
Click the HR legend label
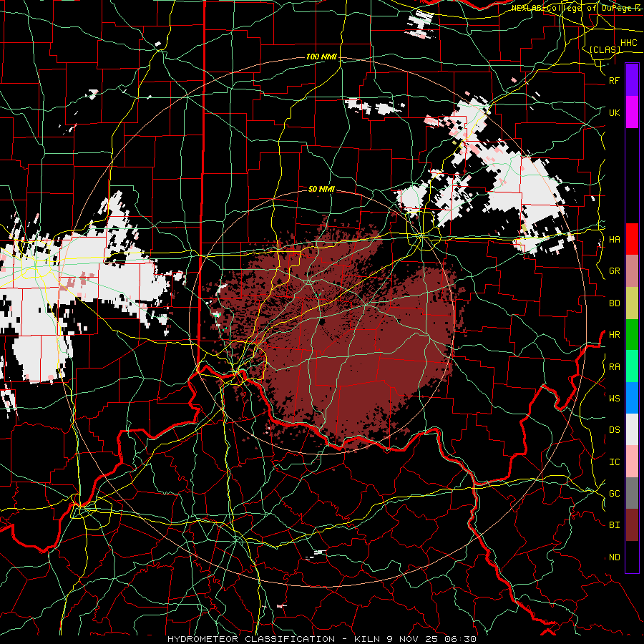[x=614, y=335]
